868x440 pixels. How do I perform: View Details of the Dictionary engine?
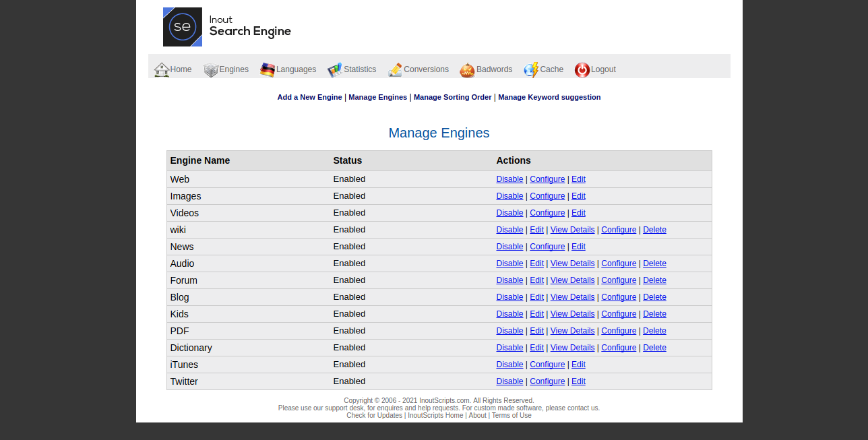point(572,348)
